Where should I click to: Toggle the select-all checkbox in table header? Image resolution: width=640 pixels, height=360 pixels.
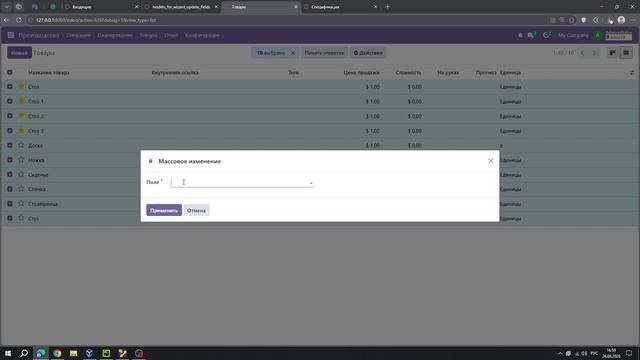pyautogui.click(x=10, y=72)
